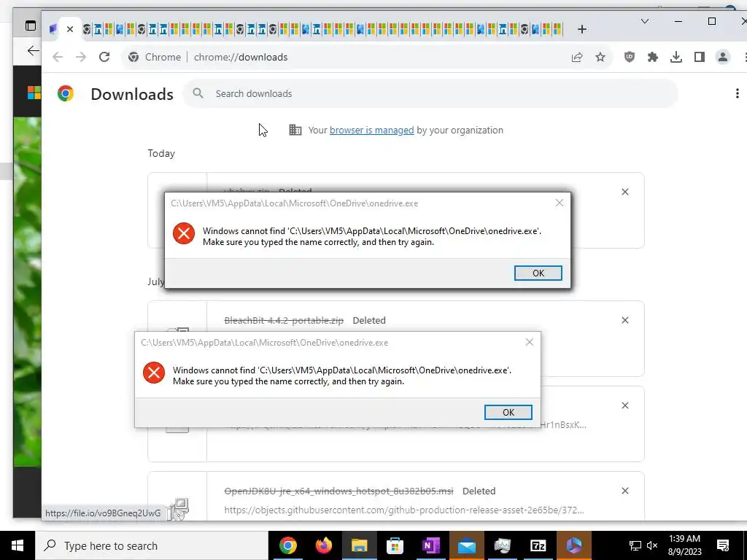The image size is (747, 560).
Task: Close the active Chrome tab
Action: (70, 29)
